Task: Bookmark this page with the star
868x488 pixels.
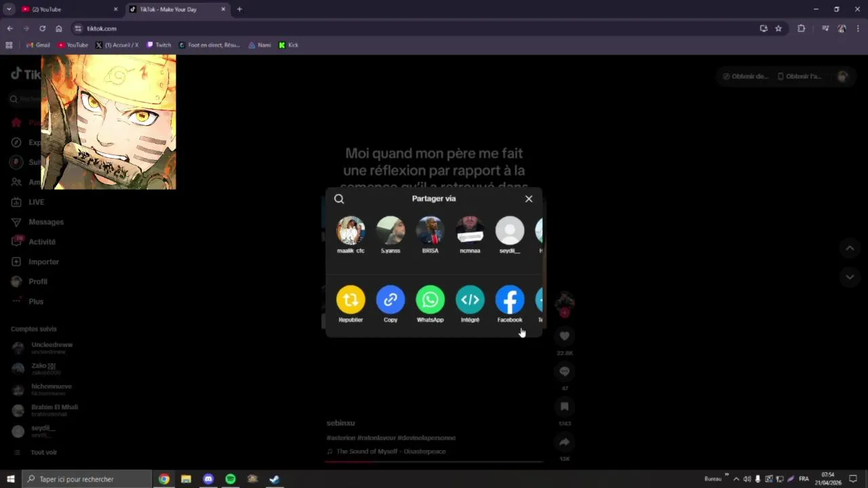Action: pyautogui.click(x=778, y=28)
